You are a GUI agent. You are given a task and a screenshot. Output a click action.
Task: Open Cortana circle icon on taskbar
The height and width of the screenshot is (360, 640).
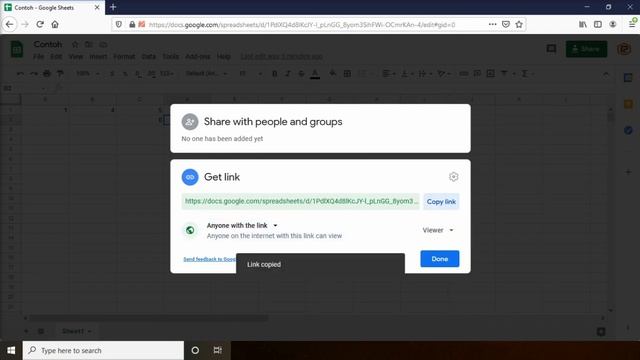tap(195, 350)
